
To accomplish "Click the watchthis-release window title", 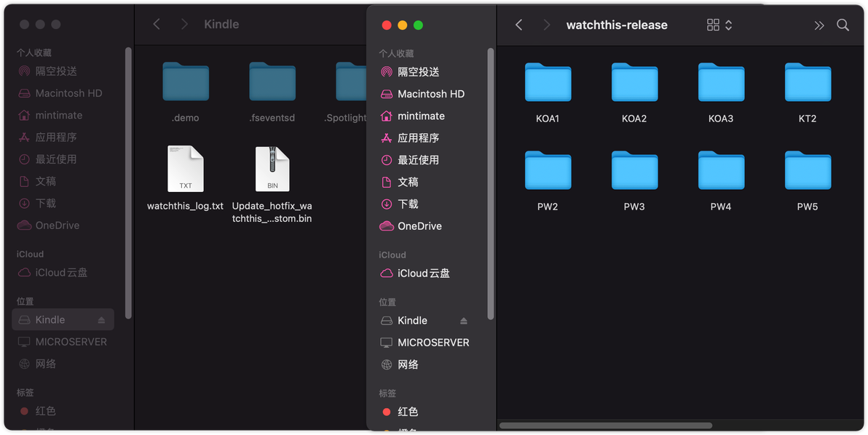I will 617,25.
